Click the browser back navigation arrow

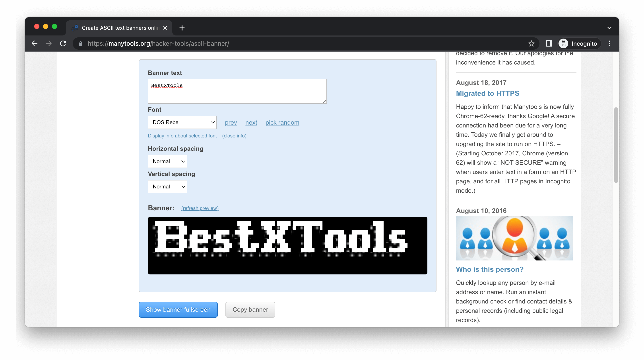[35, 43]
